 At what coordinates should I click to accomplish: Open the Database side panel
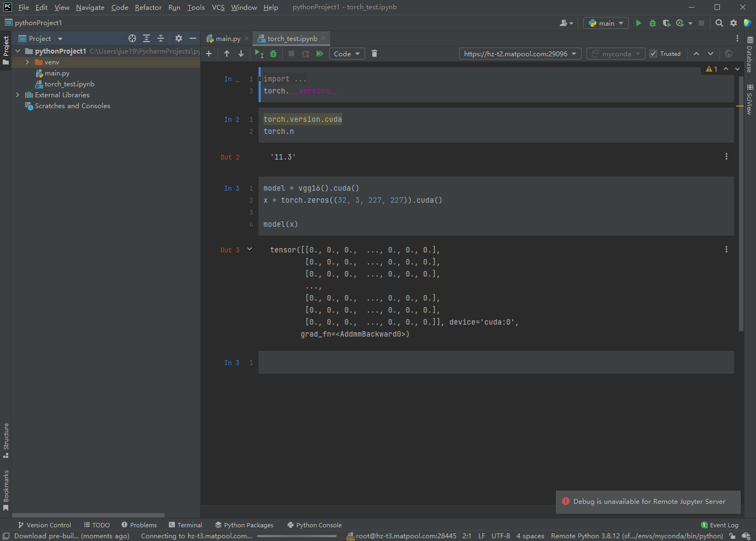749,55
